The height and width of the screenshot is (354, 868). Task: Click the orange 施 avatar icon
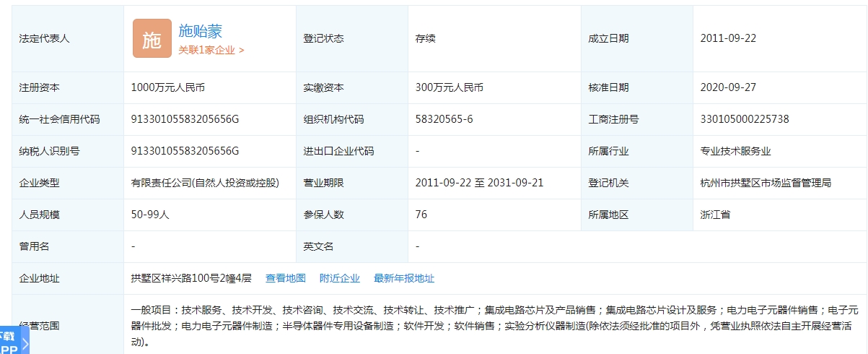[x=152, y=39]
